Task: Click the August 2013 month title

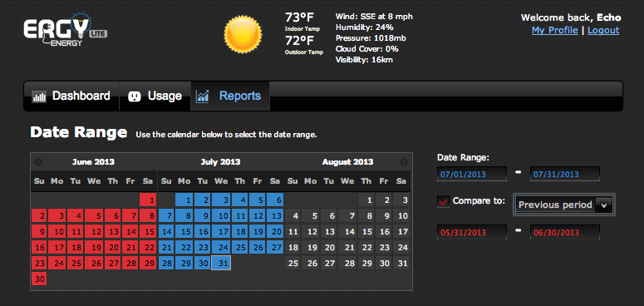Action: pyautogui.click(x=348, y=162)
